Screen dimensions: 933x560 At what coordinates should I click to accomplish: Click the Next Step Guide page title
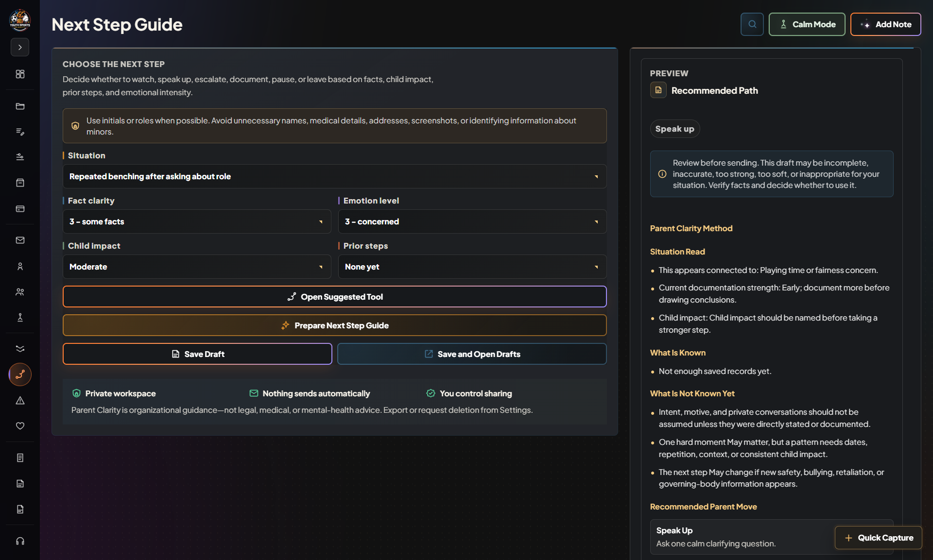[117, 24]
